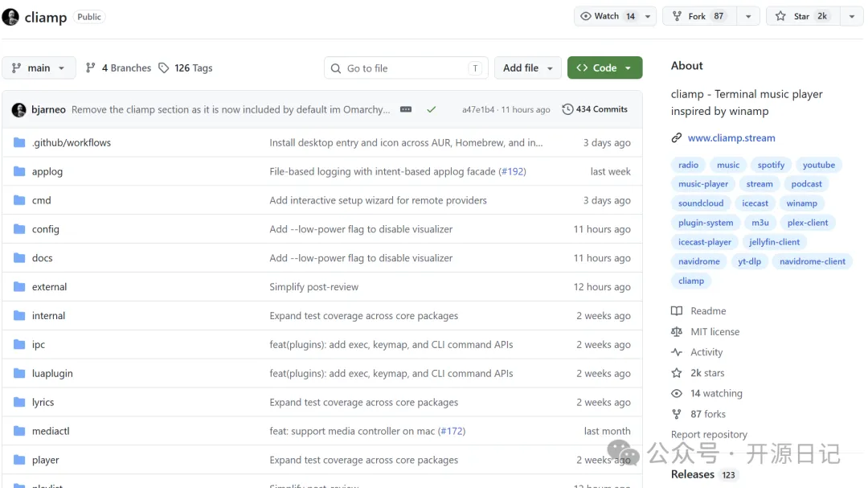Screen dimensions: 868x488
Task: Open the green Code dropdown
Action: click(604, 68)
